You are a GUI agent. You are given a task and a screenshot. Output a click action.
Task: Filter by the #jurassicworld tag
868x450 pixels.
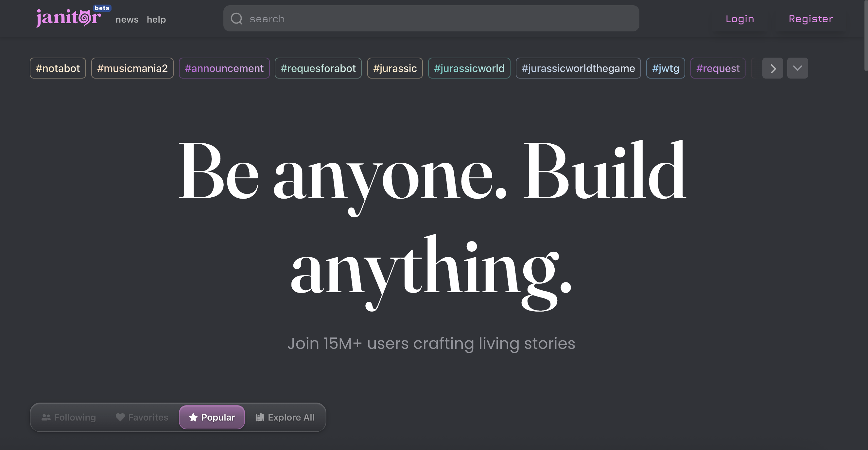point(469,68)
